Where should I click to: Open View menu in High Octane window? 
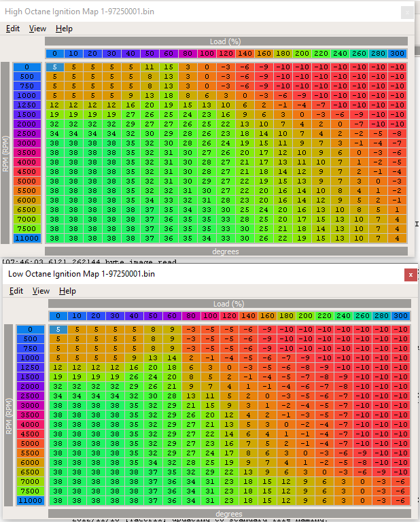pyautogui.click(x=37, y=29)
